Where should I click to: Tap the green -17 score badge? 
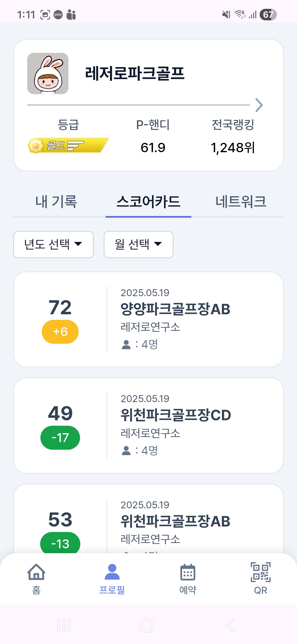pyautogui.click(x=60, y=438)
